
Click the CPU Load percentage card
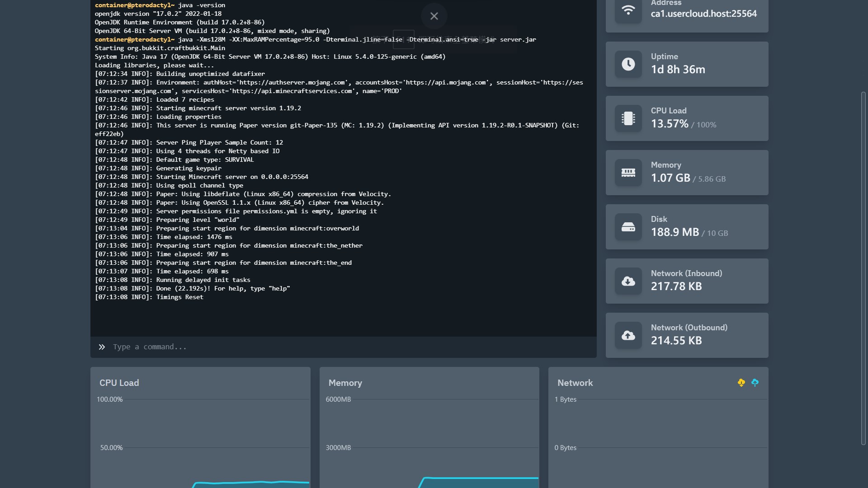pos(686,118)
